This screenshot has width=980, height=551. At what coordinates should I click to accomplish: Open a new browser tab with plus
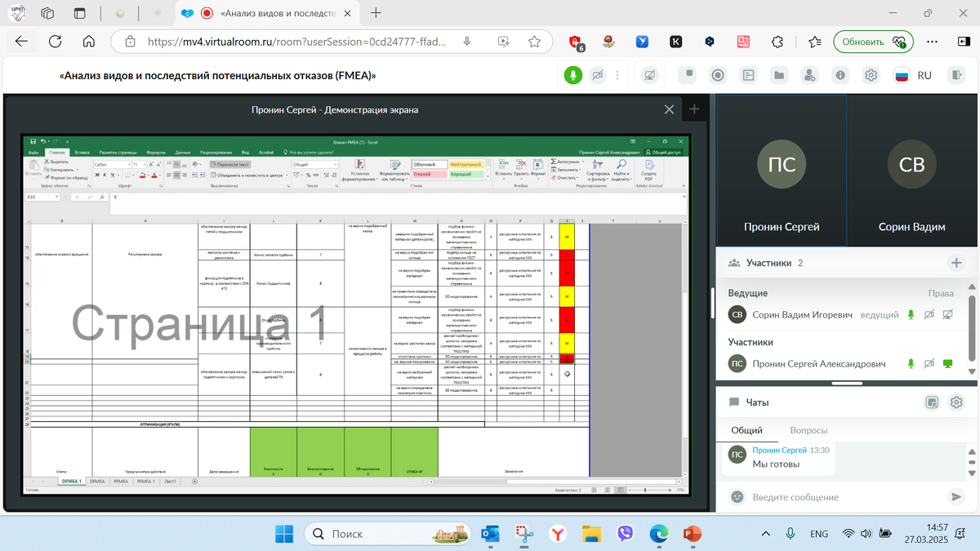pos(376,13)
